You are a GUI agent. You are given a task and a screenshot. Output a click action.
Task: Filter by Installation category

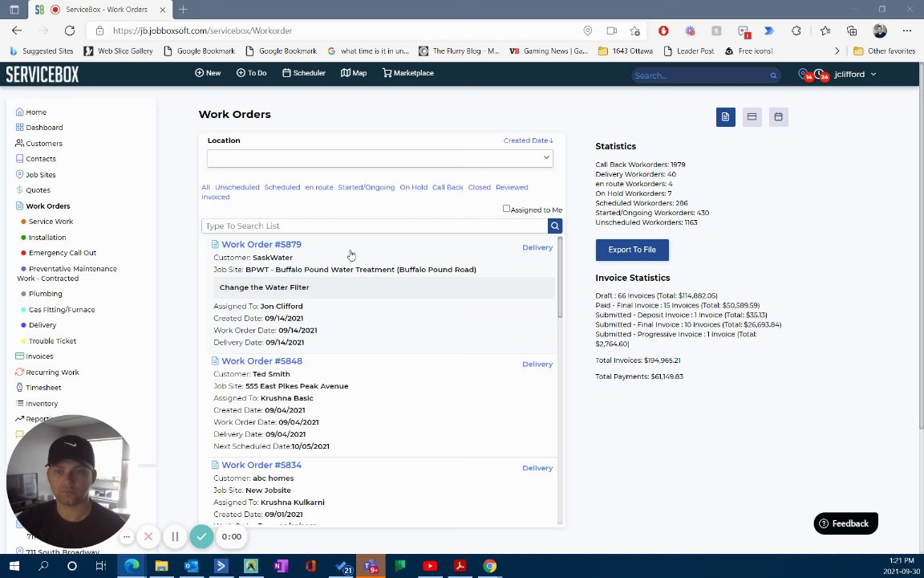click(x=43, y=237)
